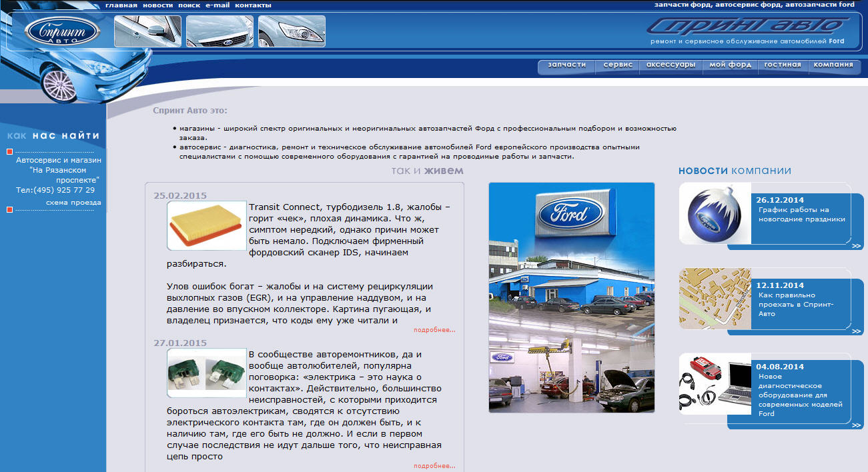The height and width of the screenshot is (472, 868).
Task: Click the diagnostic equipment laptop thumbnail
Action: point(715,384)
